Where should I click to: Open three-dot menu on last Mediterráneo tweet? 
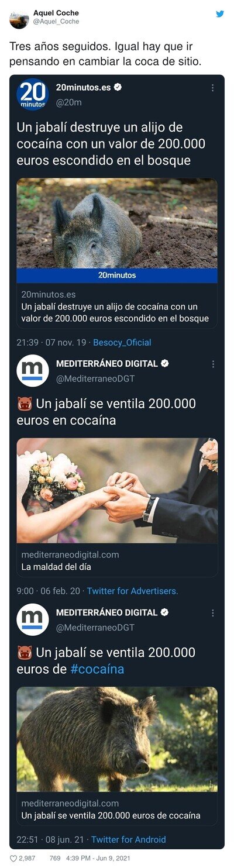click(x=212, y=613)
